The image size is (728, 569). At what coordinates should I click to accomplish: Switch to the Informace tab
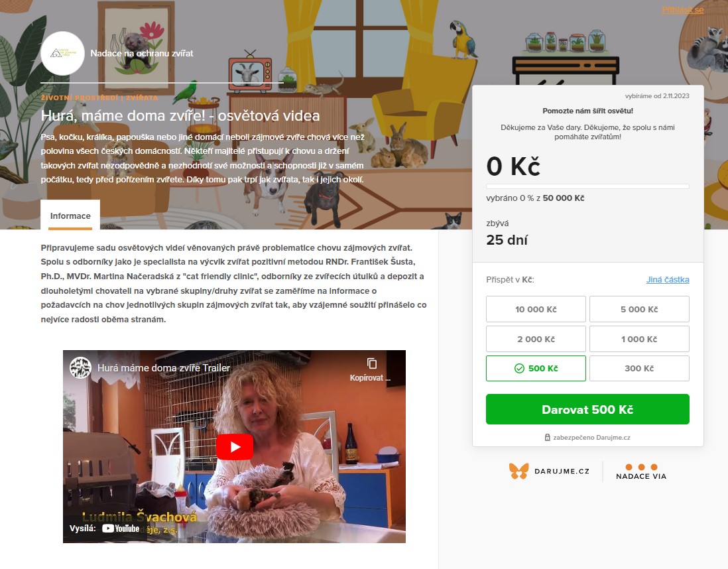[70, 216]
